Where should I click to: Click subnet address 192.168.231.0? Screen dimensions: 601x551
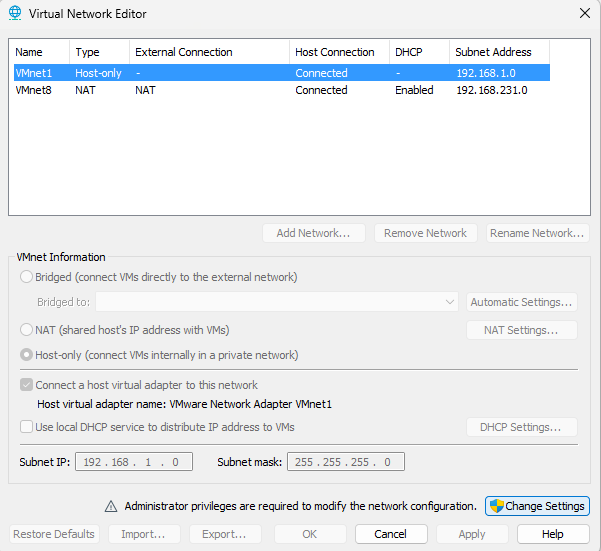[x=492, y=90]
